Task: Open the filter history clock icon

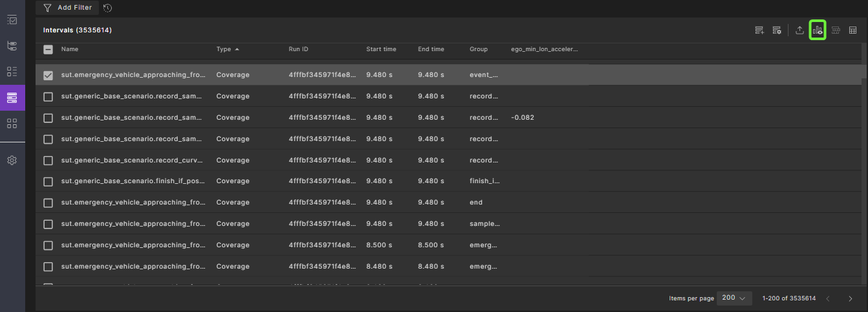Action: coord(107,8)
